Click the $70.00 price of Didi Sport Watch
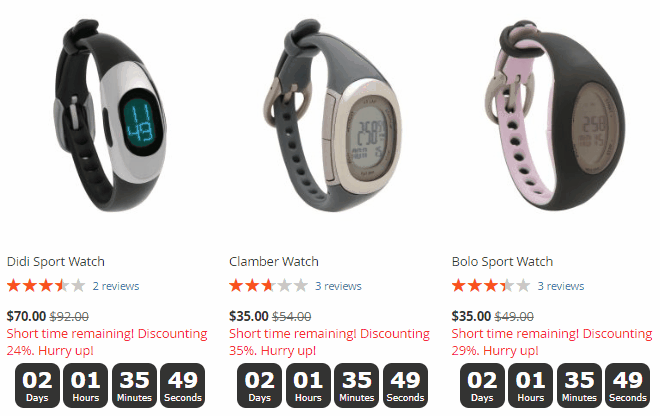This screenshot has height=416, width=660. click(26, 316)
